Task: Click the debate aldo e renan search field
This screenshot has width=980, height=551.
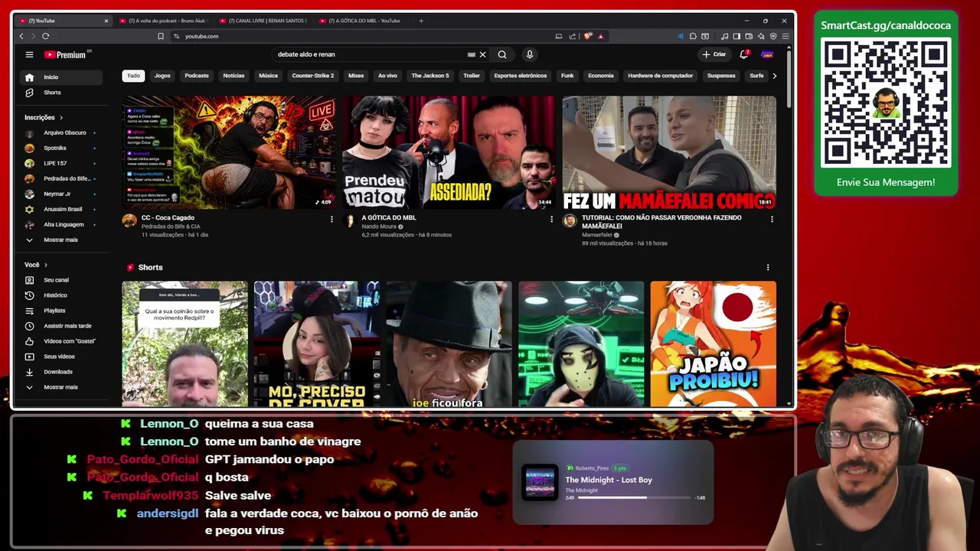Action: (x=371, y=54)
